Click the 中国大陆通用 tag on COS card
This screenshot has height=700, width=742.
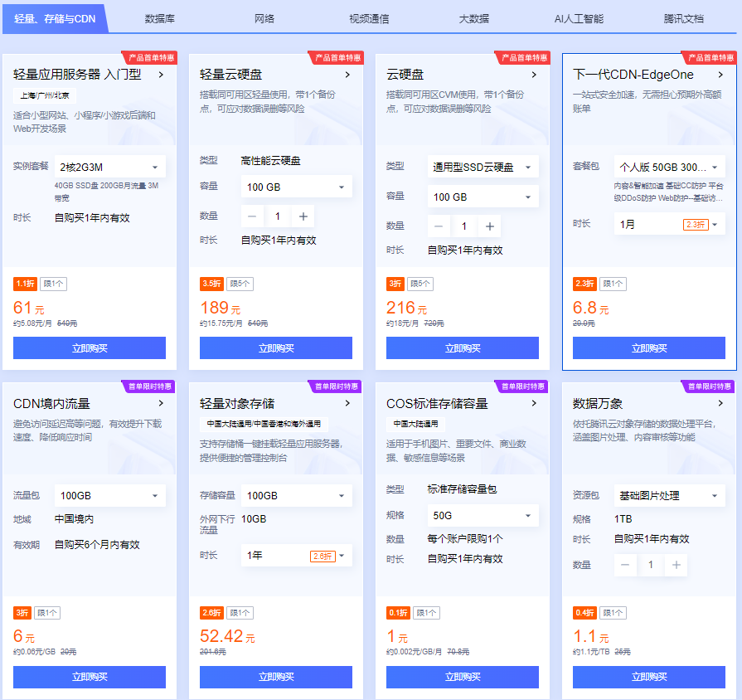[x=415, y=424]
